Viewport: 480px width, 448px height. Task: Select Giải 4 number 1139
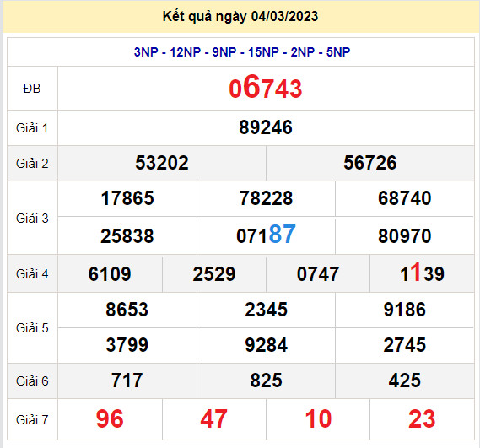click(x=422, y=273)
